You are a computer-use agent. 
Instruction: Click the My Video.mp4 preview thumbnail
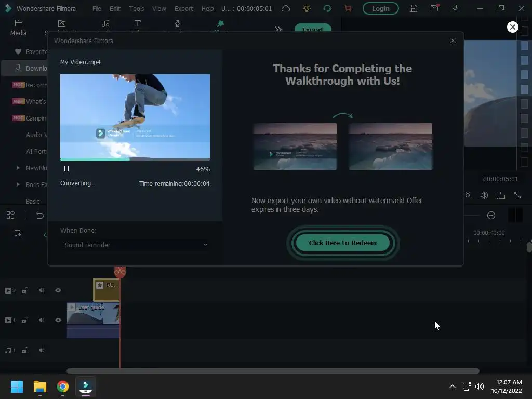click(x=135, y=116)
